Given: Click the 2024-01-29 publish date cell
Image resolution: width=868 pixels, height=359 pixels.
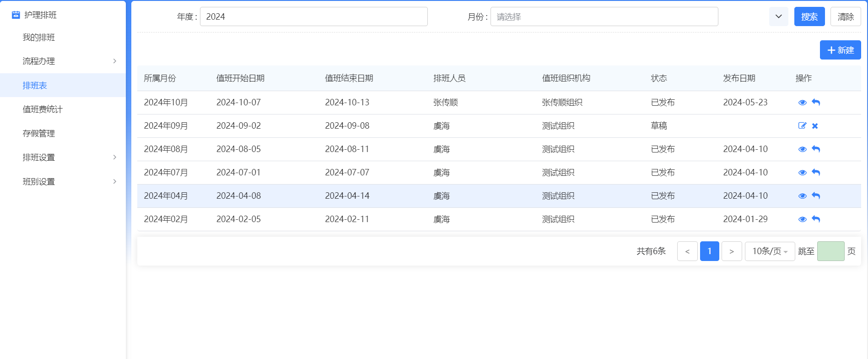Looking at the screenshot, I should click(x=745, y=219).
